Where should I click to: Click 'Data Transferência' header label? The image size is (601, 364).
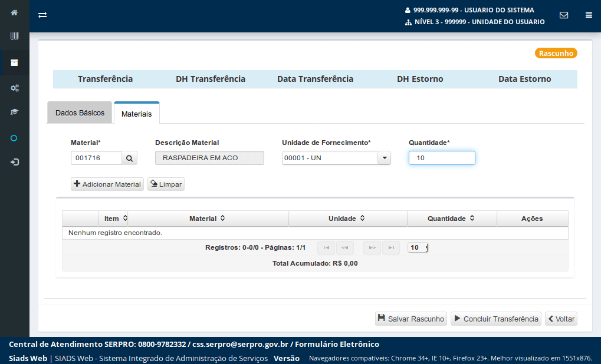pos(316,79)
